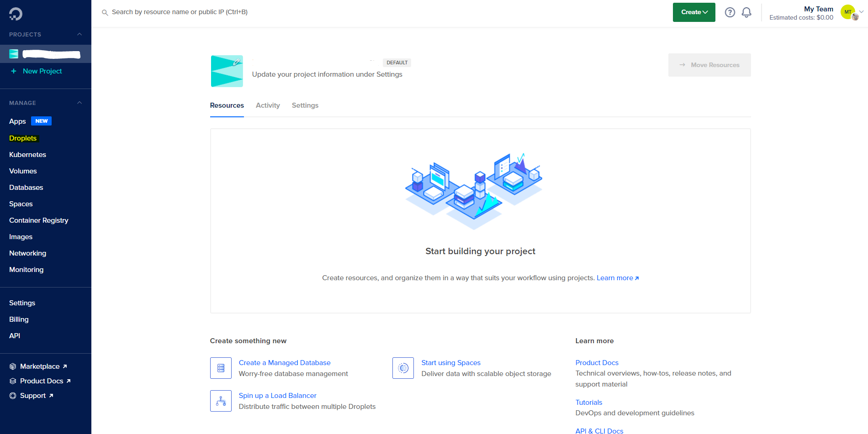Click the Product Docs icon in sidebar
Viewport: 868px width, 434px height.
[x=13, y=381]
